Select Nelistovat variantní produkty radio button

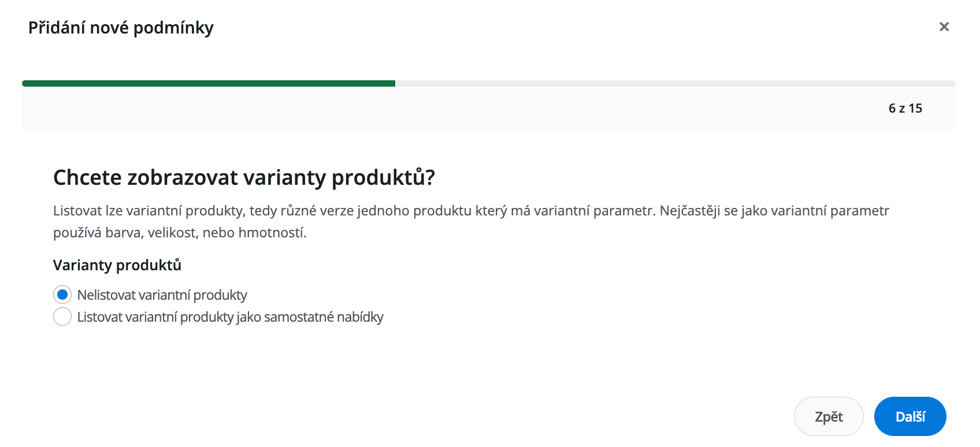pos(62,295)
